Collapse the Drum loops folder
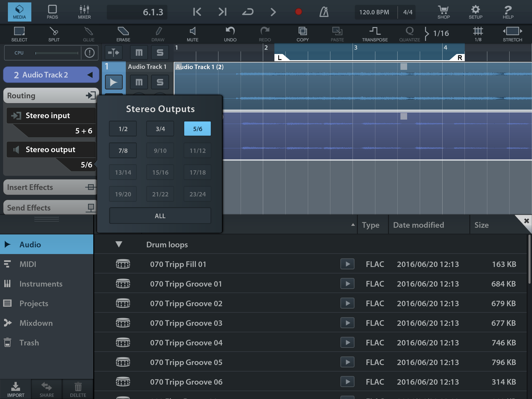Screen dimensions: 532x399 [x=119, y=244]
